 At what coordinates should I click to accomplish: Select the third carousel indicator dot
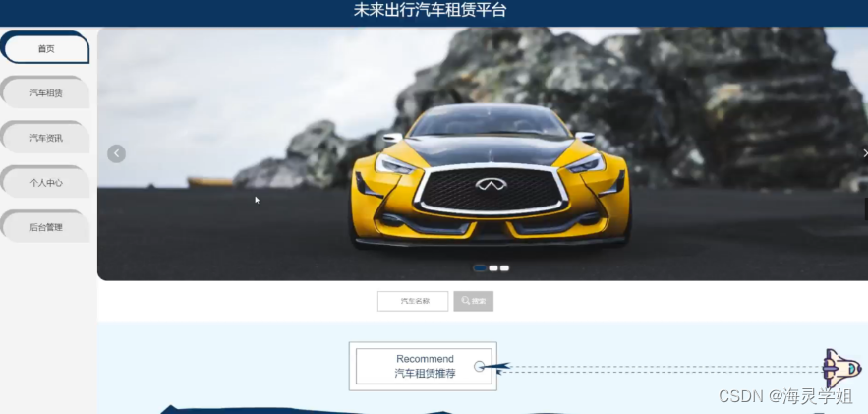504,268
